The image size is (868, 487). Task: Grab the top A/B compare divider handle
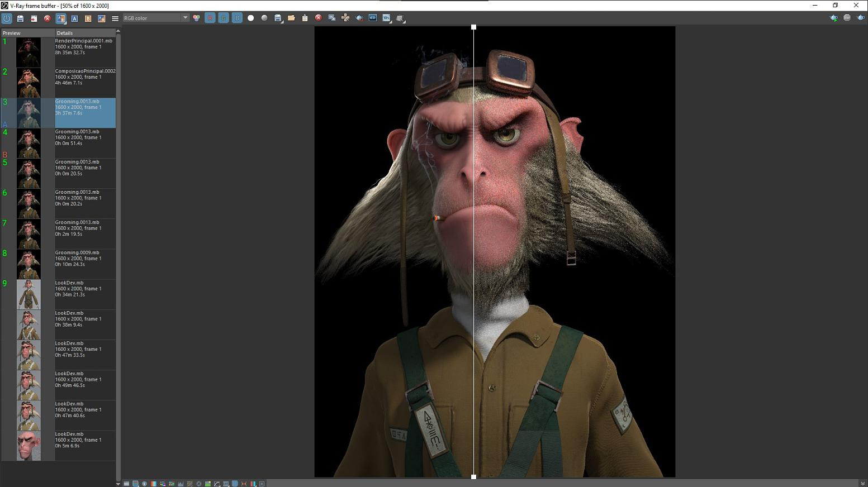(474, 27)
